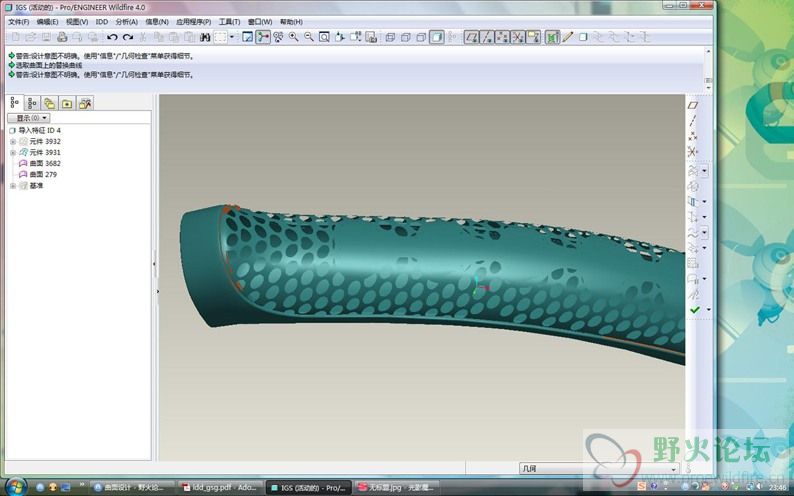Select the second tree tab icon
Image resolution: width=794 pixels, height=496 pixels.
pyautogui.click(x=32, y=103)
